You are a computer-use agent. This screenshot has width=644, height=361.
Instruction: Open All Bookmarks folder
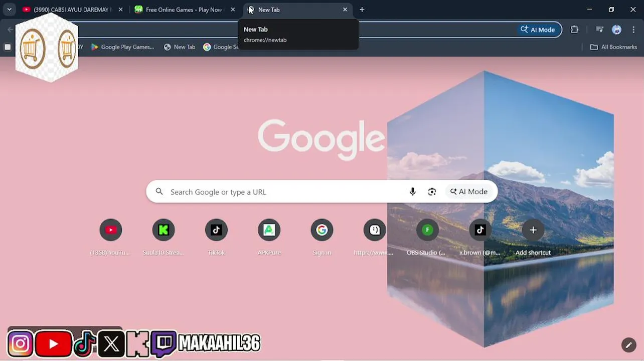[613, 47]
